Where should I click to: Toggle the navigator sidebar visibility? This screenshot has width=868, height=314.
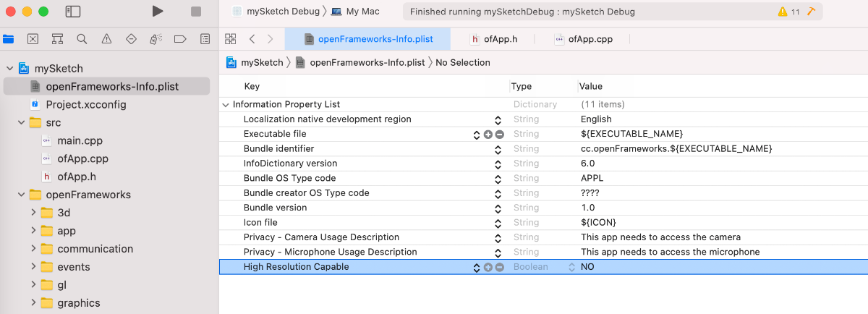(x=73, y=12)
